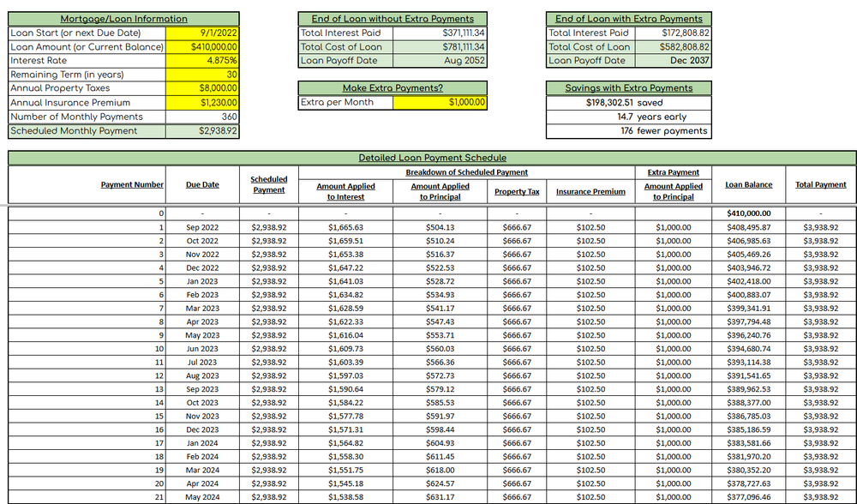Select loan balance $385,186.59
This screenshot has height=504, width=857.
coord(749,429)
